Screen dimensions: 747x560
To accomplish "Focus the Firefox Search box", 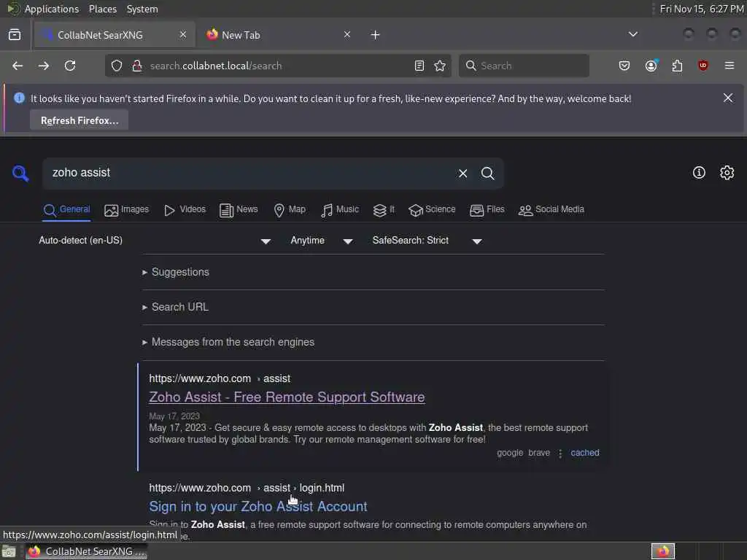I will 524,66.
